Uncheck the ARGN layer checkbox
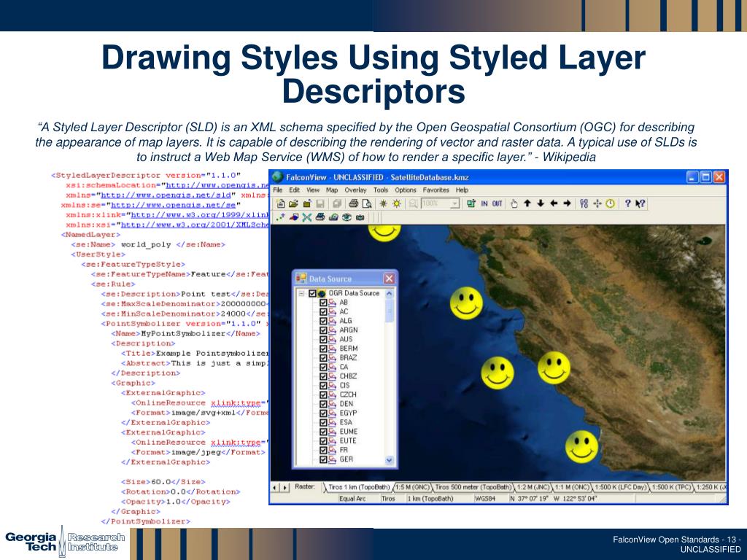Screen dimensions: 747x560 [x=323, y=330]
